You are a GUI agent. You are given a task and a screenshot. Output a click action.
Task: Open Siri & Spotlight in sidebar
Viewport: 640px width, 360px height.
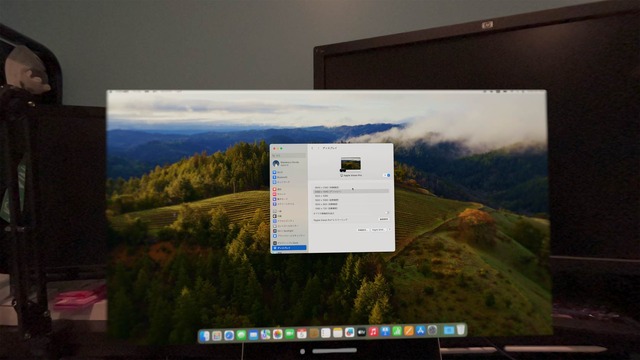click(x=289, y=231)
